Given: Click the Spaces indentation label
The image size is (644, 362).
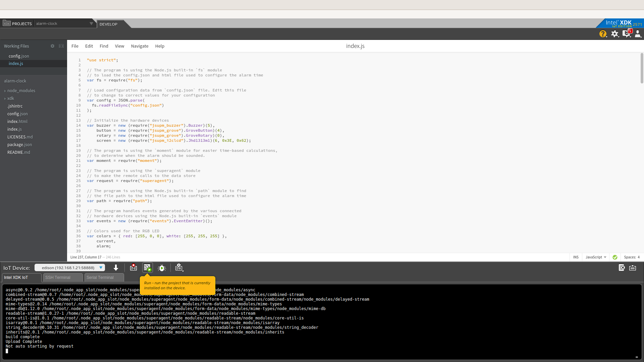Looking at the screenshot, I should pos(630,257).
